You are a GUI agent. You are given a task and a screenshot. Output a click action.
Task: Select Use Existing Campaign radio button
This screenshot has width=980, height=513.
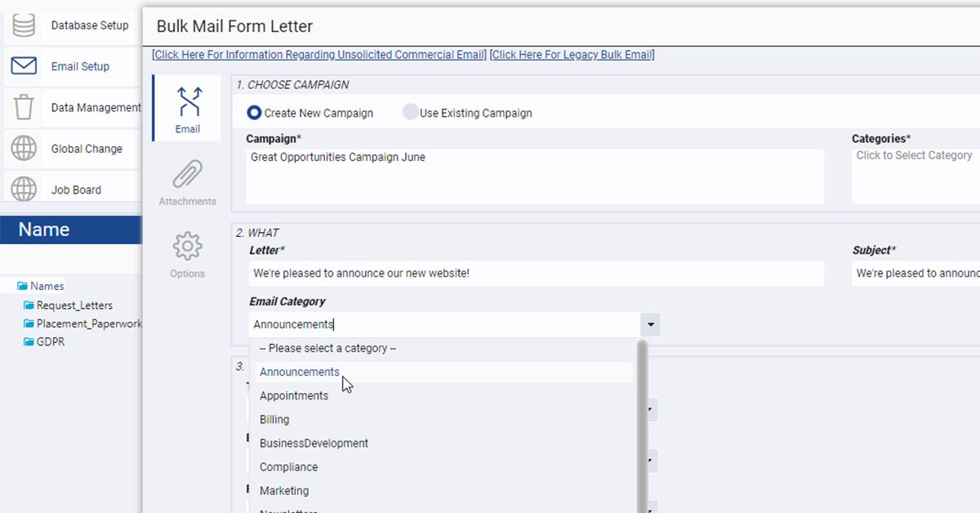410,113
